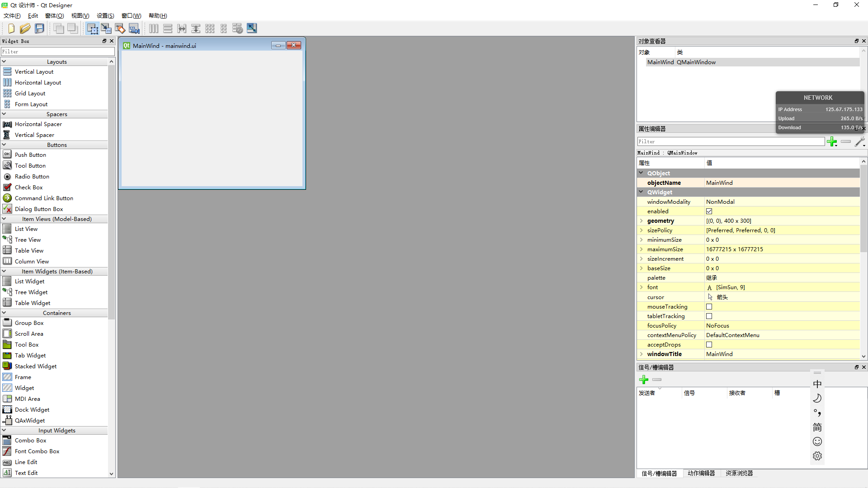
Task: Click green plus in property editor
Action: click(831, 142)
